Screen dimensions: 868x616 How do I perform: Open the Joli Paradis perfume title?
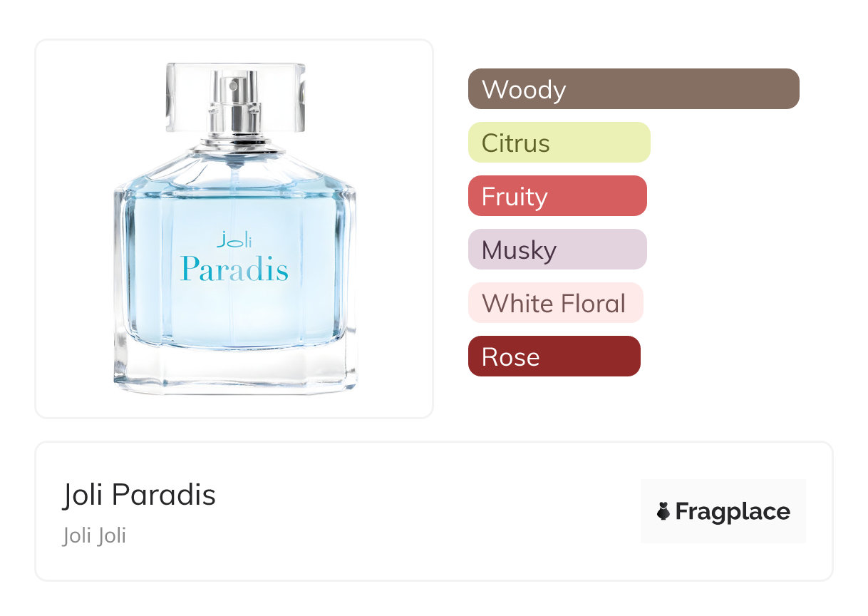pyautogui.click(x=140, y=495)
